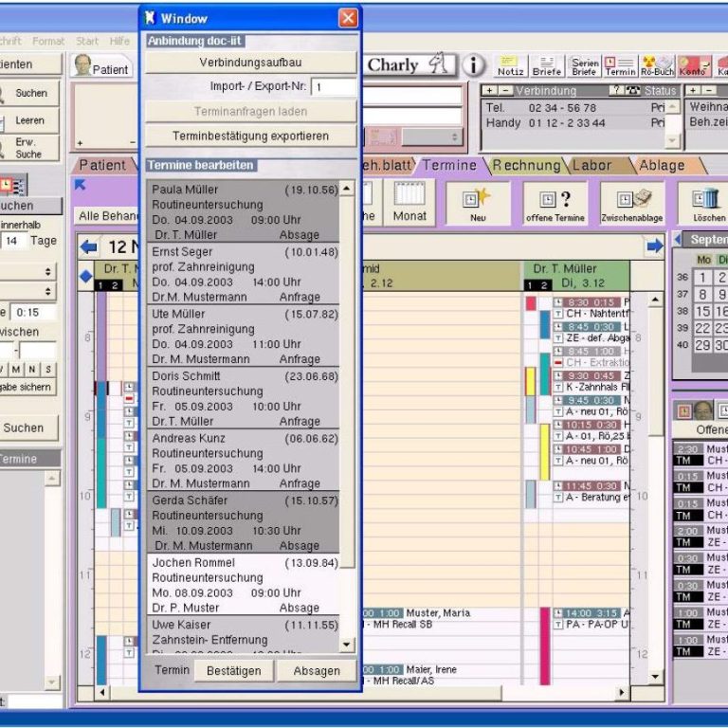Click the large Suchen button at sidebar bottom
The image size is (728, 728).
[x=27, y=428]
